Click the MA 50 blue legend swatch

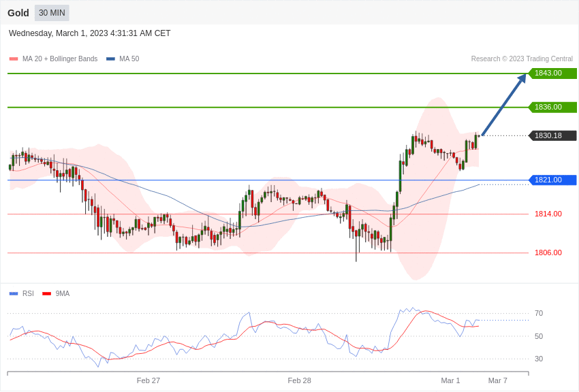pos(110,59)
